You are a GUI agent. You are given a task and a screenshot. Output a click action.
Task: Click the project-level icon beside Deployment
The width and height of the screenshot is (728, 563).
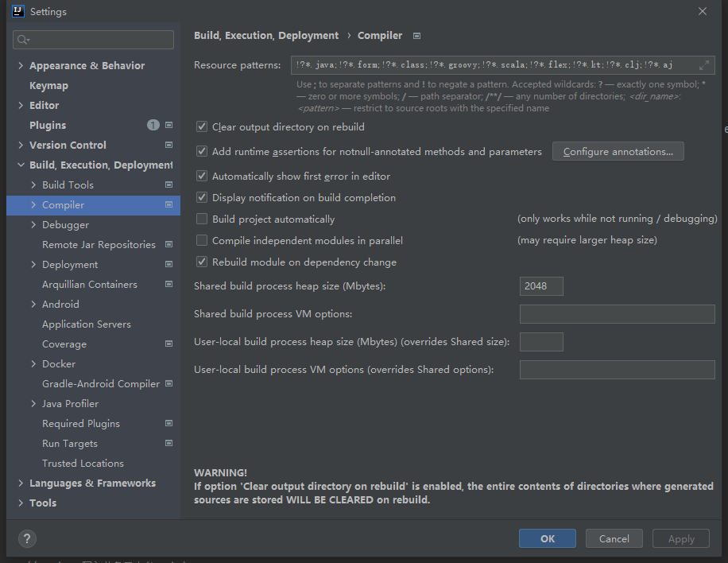169,264
